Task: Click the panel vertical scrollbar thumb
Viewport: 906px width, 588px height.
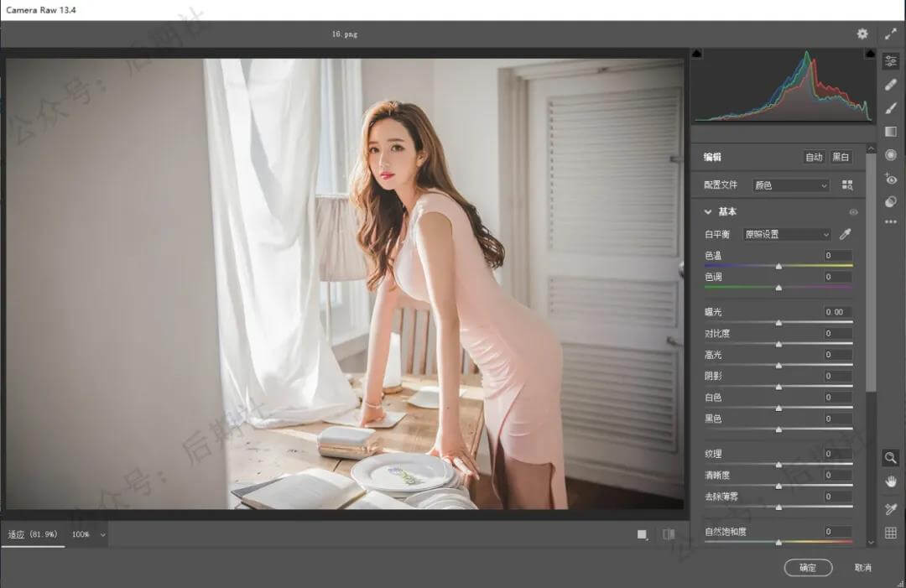Action: coord(872,272)
